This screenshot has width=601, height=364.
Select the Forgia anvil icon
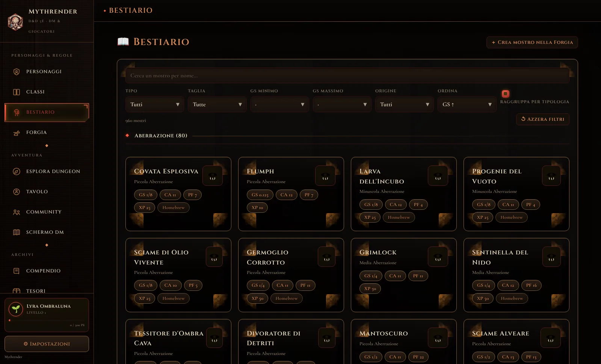[x=17, y=132]
